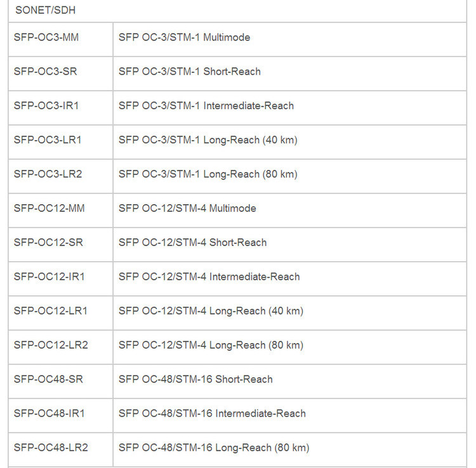
Task: Click the OC-48/STM-16 Intermediate-Reach description
Action: coord(212,414)
